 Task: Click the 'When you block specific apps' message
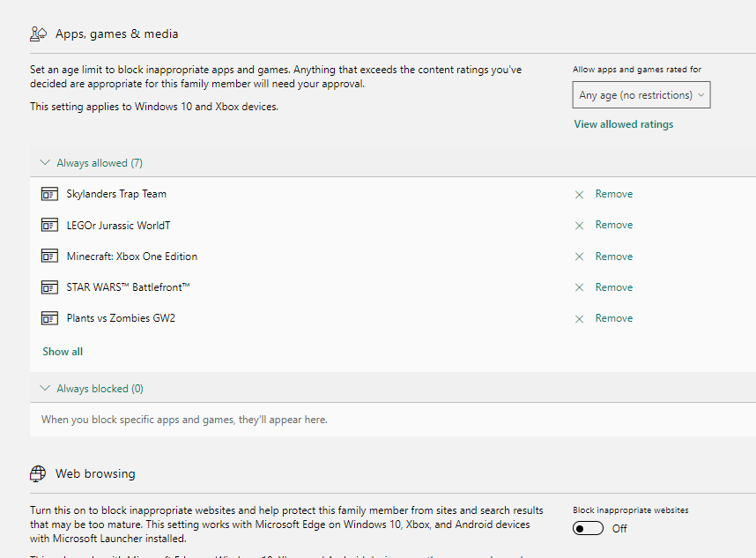tap(184, 420)
